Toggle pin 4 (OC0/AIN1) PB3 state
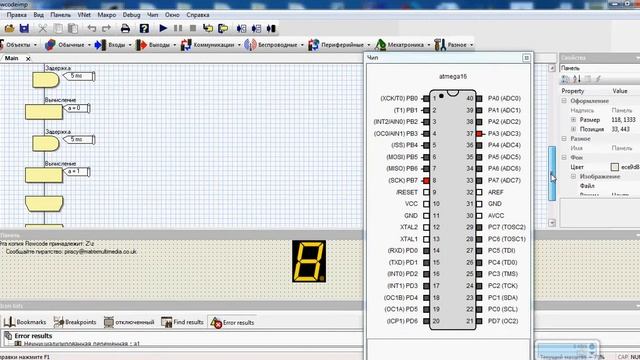The image size is (640, 360). point(426,133)
